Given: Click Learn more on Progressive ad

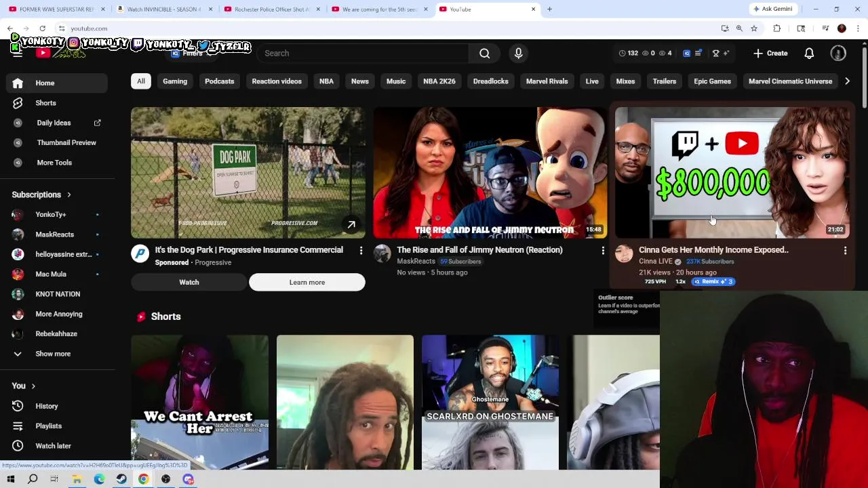Looking at the screenshot, I should 307,283.
